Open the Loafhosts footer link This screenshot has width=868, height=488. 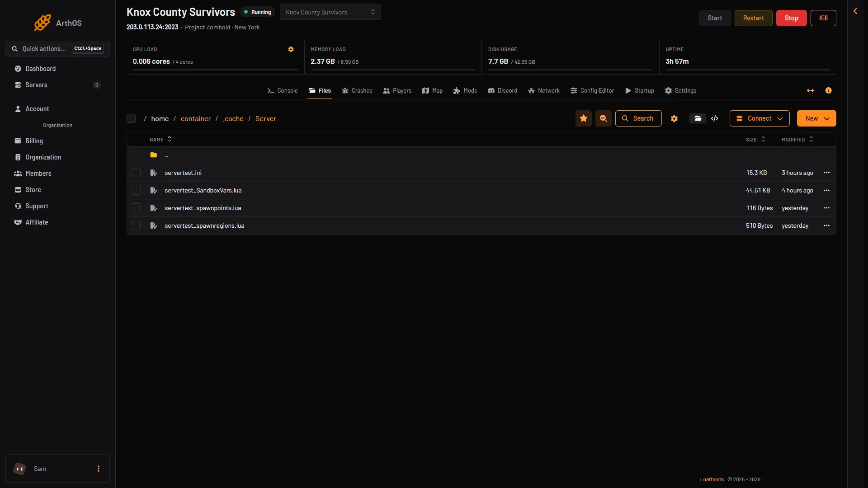(712, 479)
